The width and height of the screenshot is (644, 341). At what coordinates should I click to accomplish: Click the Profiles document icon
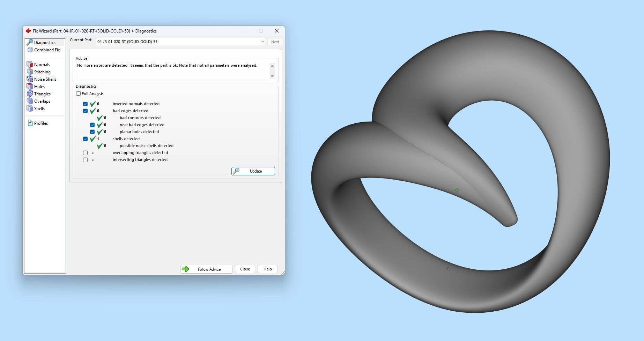[x=30, y=123]
